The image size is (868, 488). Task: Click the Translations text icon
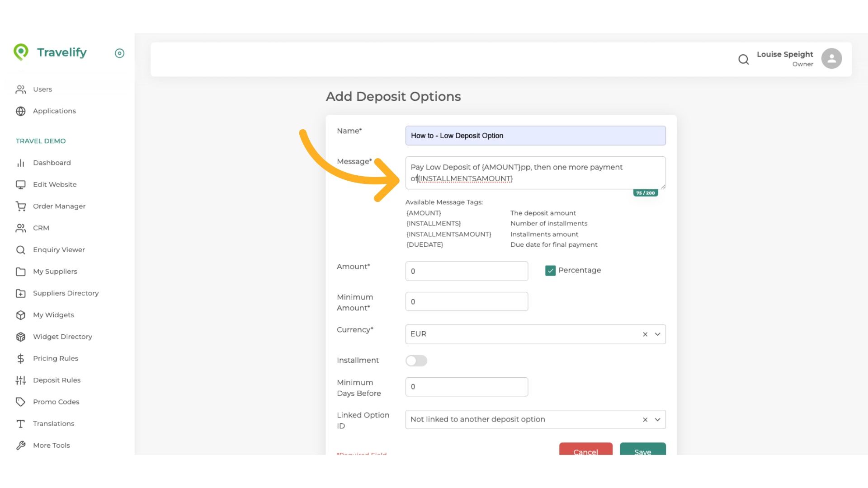[x=21, y=423]
